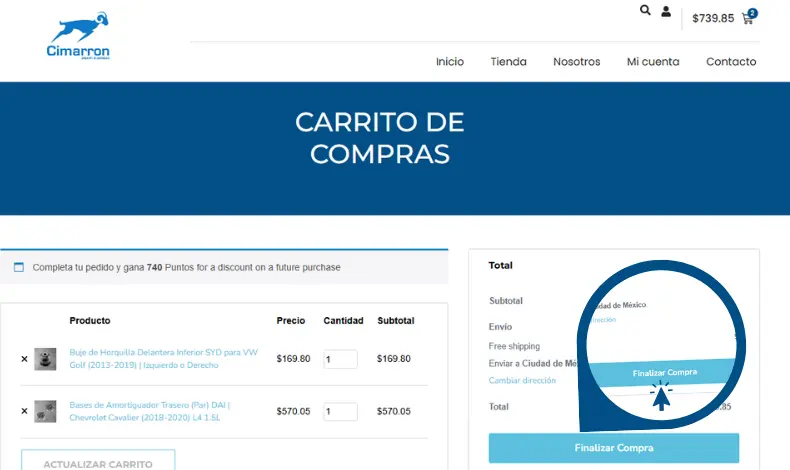Edit quantity field for Bases de Amortiguador
This screenshot has width=790, height=470.
pos(340,411)
